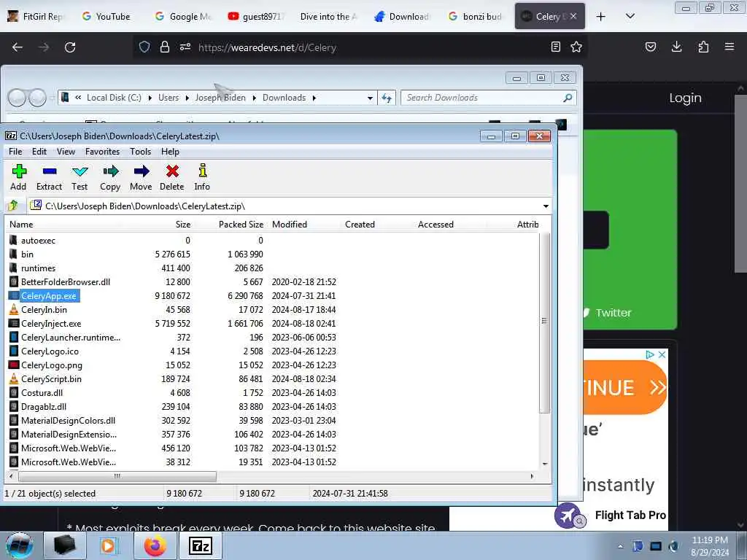Viewport: 747px width, 560px height.
Task: Open the Edit menu in 7-Zip
Action: (39, 152)
